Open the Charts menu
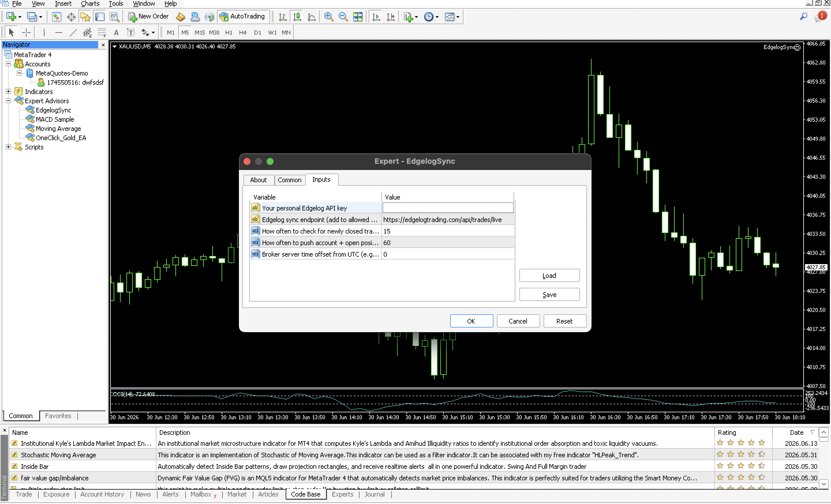The image size is (831, 504). click(x=90, y=4)
